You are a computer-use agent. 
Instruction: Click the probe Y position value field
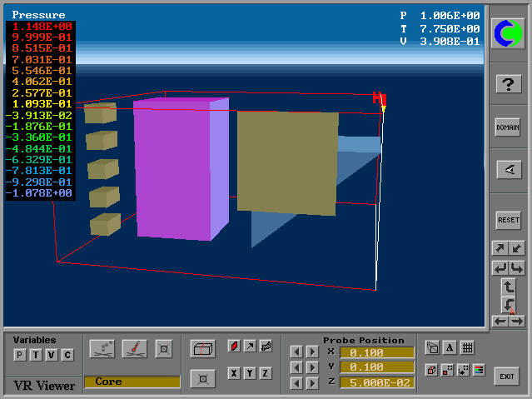click(x=376, y=367)
